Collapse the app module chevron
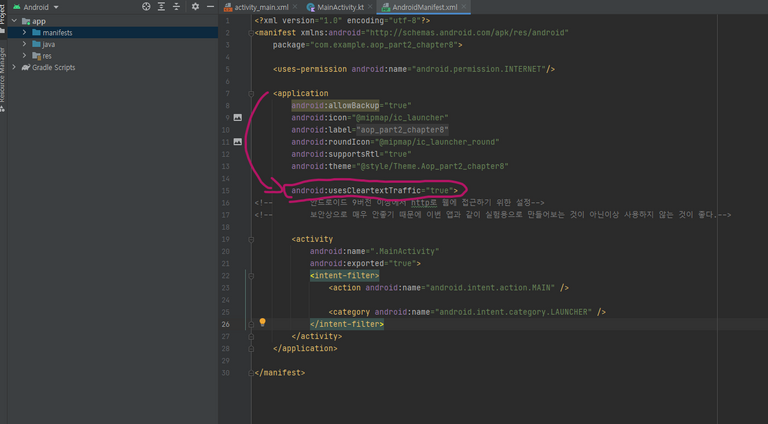Viewport: 768px width, 424px height. pos(14,21)
